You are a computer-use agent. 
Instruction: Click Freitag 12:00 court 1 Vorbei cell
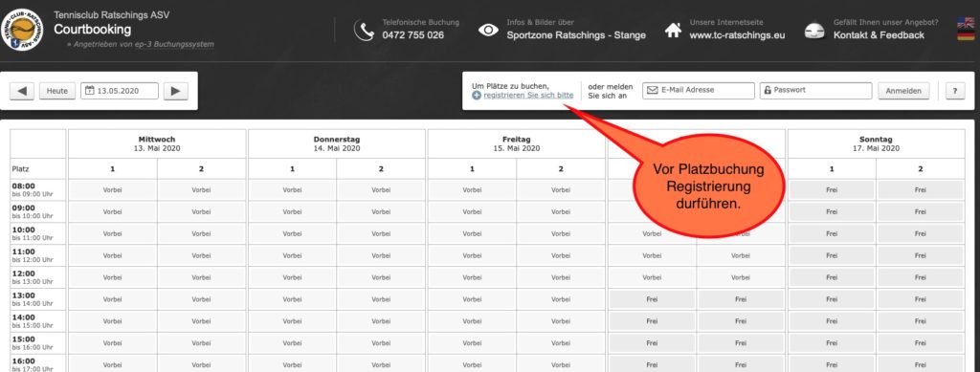tap(472, 277)
